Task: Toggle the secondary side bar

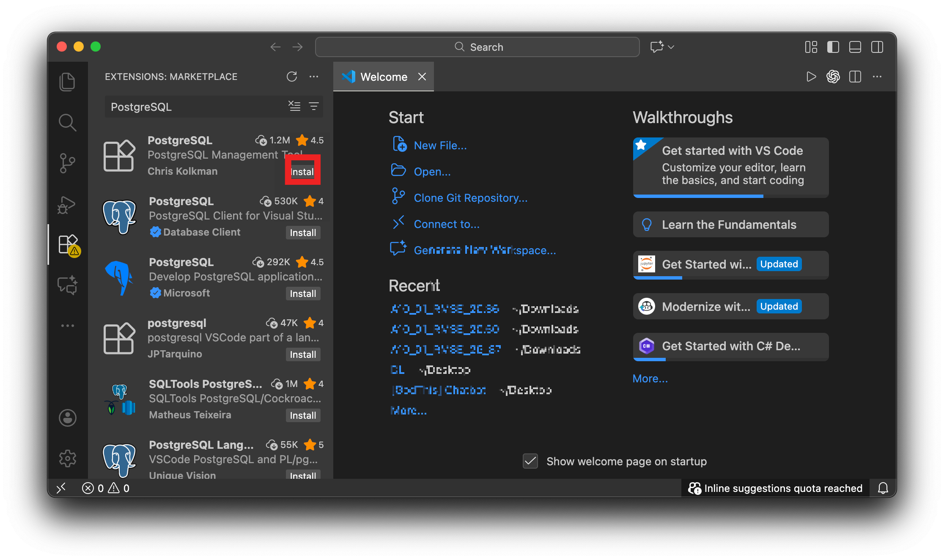Action: coord(877,47)
